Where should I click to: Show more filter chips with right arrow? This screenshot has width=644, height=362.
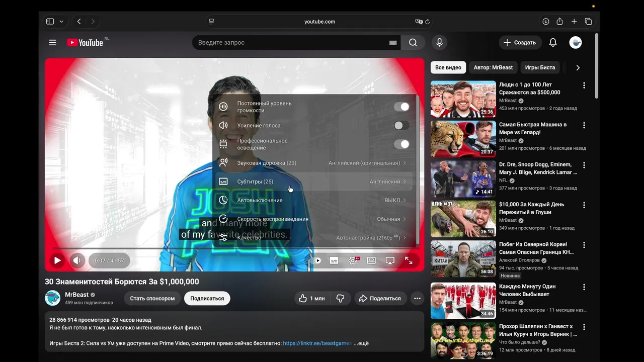(x=578, y=67)
